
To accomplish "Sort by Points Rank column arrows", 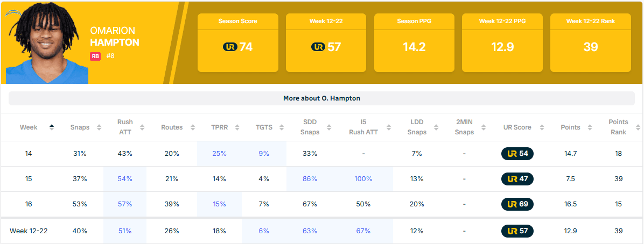I will [638, 127].
